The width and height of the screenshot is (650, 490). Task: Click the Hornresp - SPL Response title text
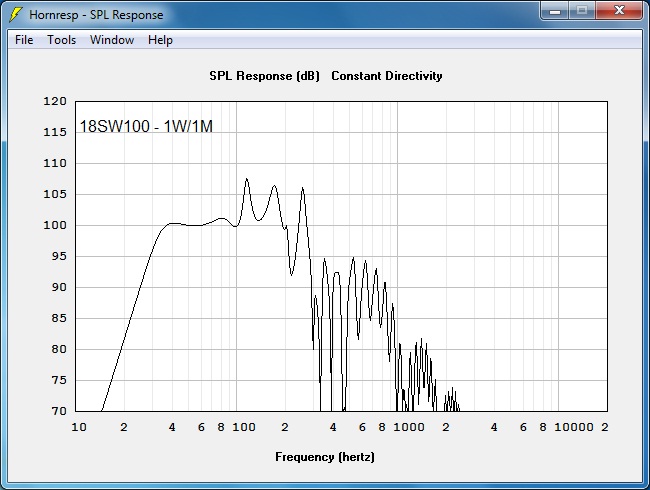click(x=96, y=15)
